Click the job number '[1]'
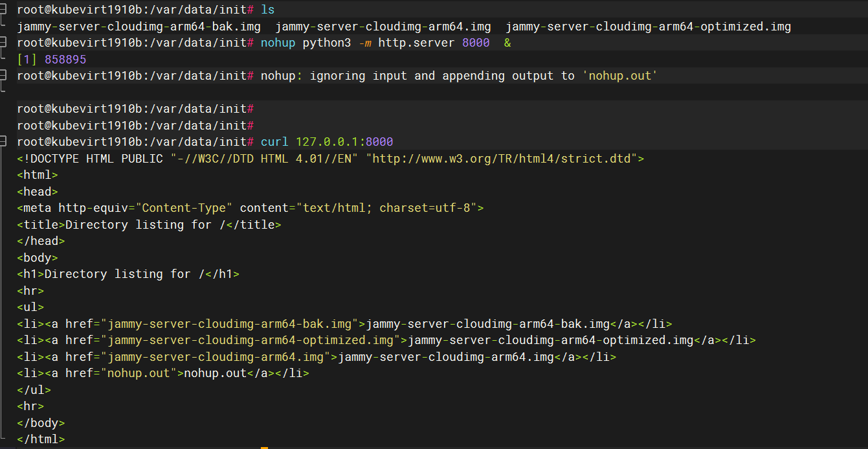Viewport: 868px width, 449px height. pos(27,59)
